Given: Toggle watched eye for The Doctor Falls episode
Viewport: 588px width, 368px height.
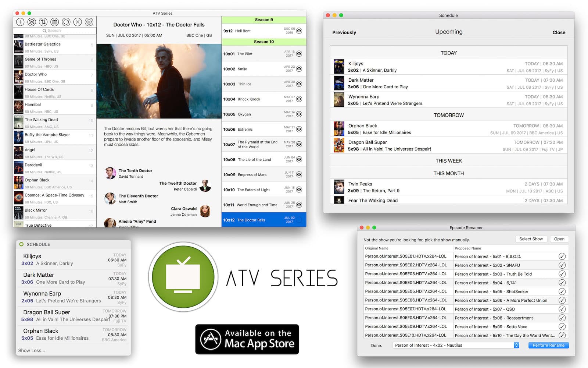Looking at the screenshot, I should [x=300, y=219].
